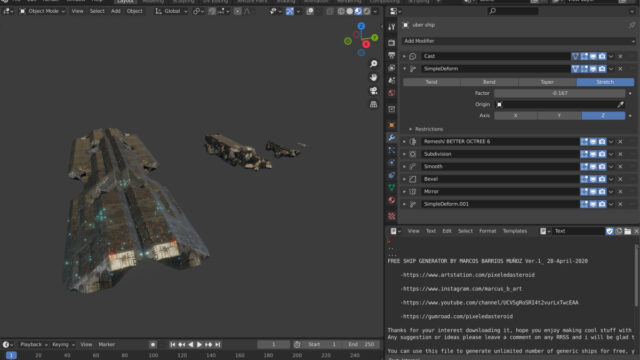Open text editor Templates menu

click(515, 231)
